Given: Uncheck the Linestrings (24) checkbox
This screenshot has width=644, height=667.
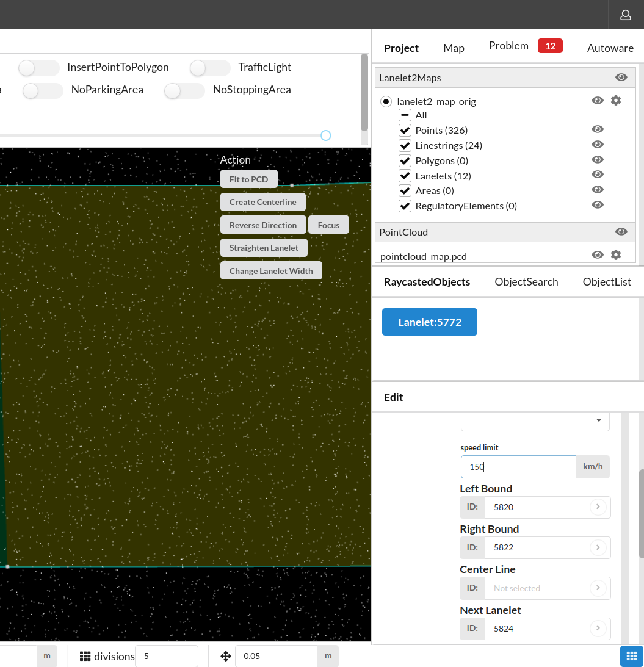Looking at the screenshot, I should (405, 145).
